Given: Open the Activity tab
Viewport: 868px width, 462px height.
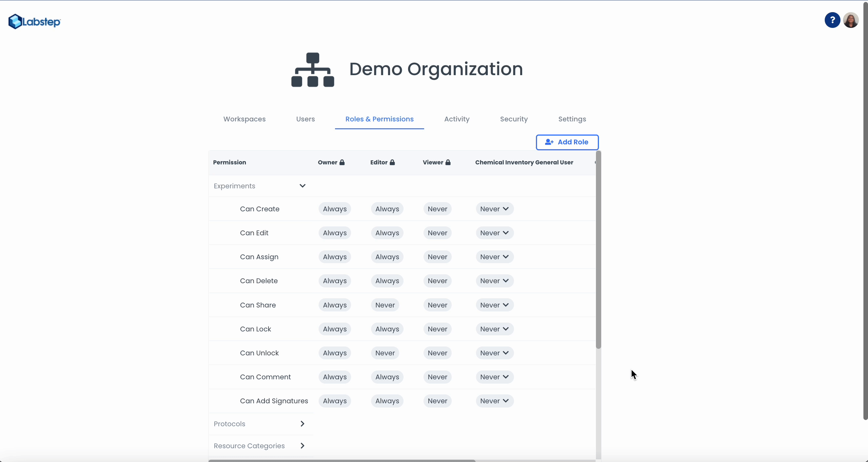Looking at the screenshot, I should coord(457,119).
